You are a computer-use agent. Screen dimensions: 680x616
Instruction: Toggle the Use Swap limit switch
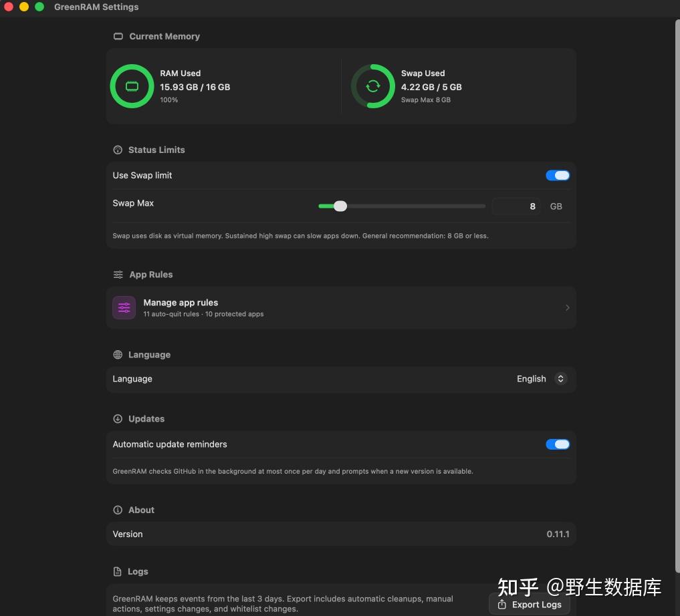pos(557,176)
